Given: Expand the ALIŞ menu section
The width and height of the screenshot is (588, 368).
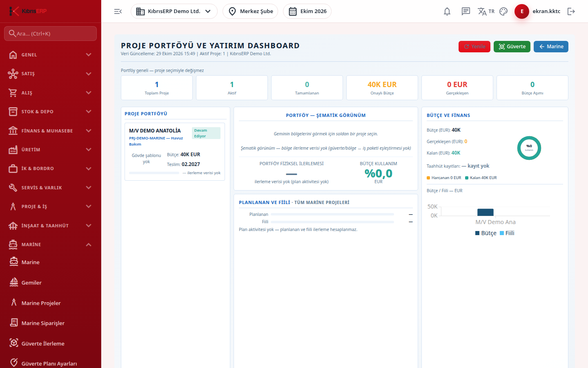Looking at the screenshot, I should click(51, 93).
